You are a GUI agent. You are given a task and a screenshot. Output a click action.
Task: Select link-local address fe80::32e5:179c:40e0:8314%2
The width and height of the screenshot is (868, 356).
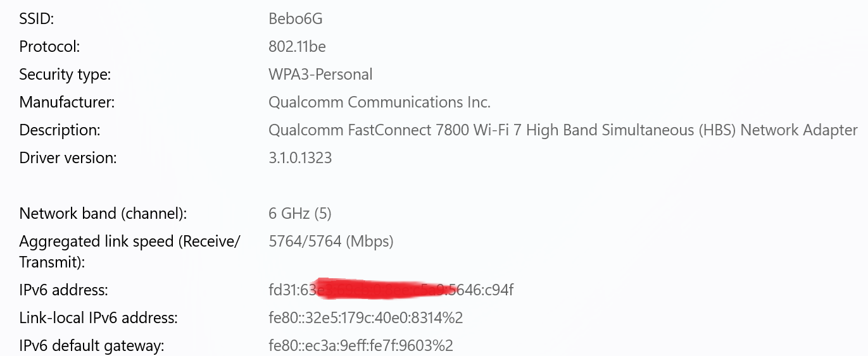click(x=366, y=318)
